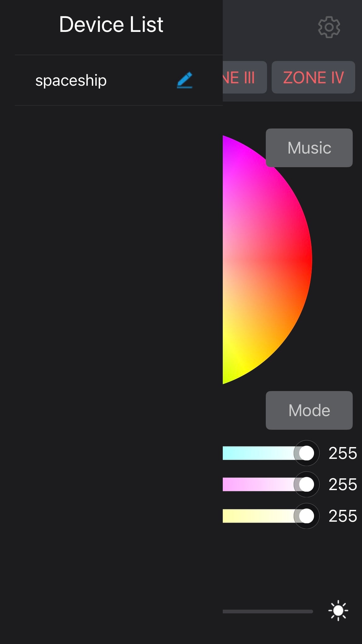The image size is (362, 644).
Task: Click the cyan slider's white knob
Action: (x=307, y=453)
